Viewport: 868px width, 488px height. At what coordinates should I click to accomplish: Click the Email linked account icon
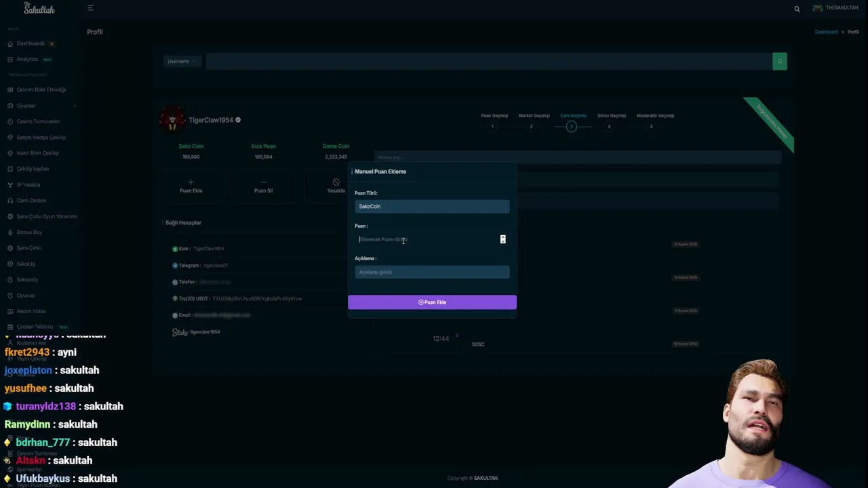click(x=175, y=315)
